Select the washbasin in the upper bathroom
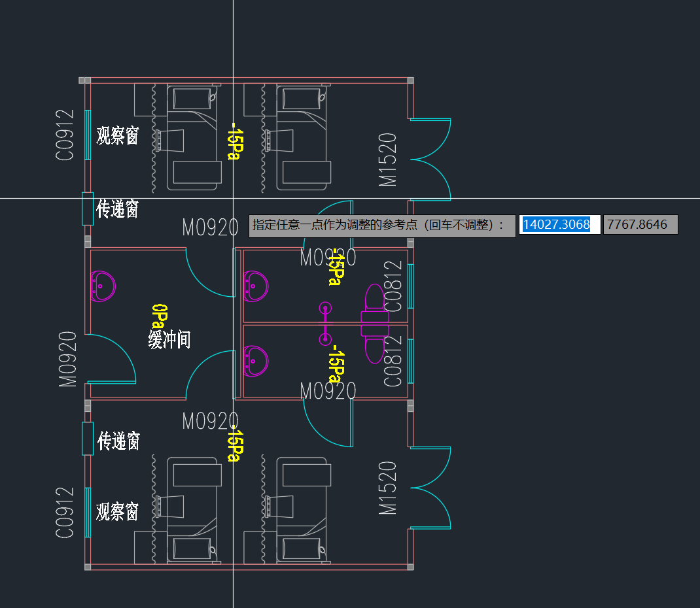 coord(256,286)
